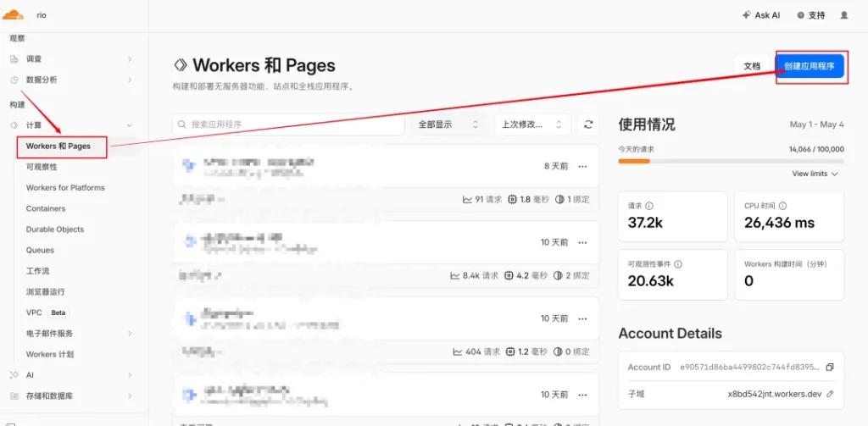Click the 数据分析 sidebar icon
This screenshot has width=868, height=426.
click(14, 80)
